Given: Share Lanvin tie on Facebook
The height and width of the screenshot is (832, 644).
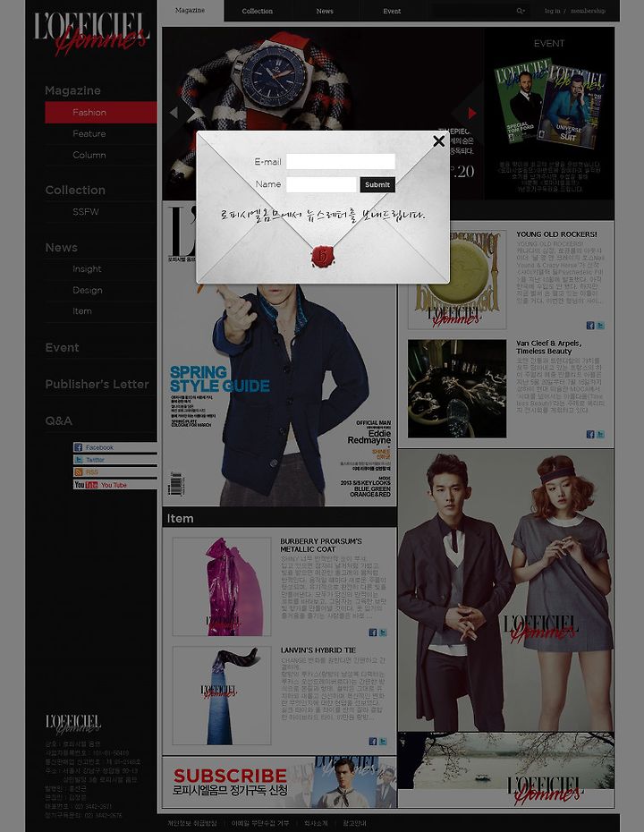Looking at the screenshot, I should (373, 742).
